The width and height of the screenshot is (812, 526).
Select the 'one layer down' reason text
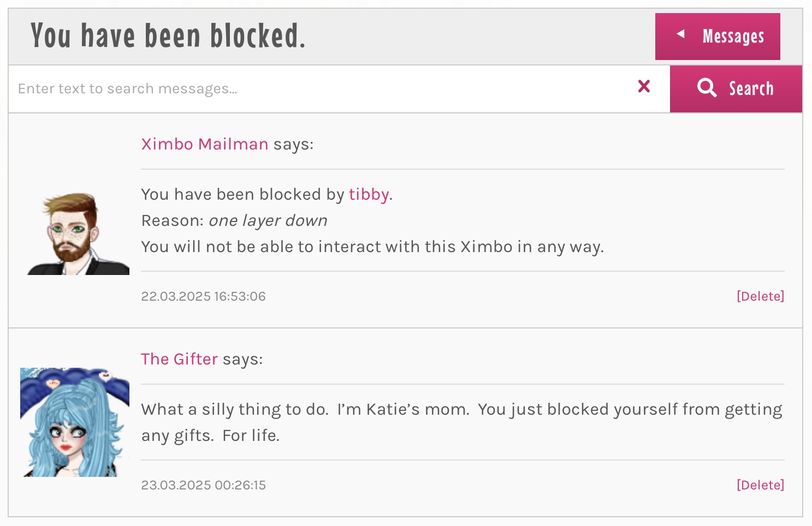point(268,220)
